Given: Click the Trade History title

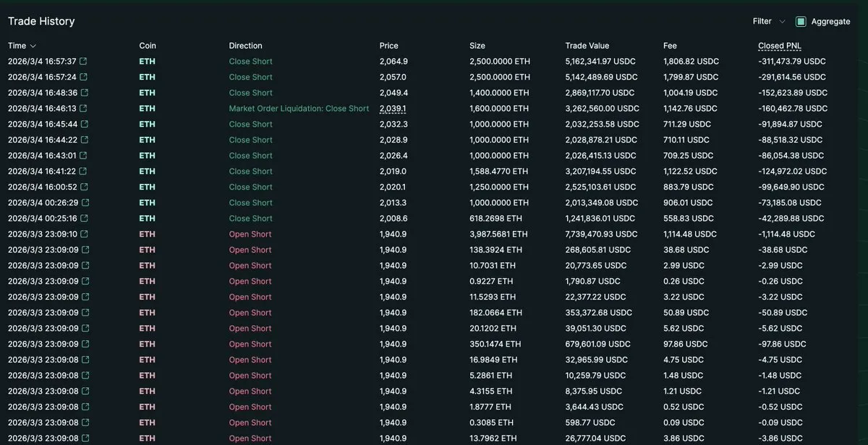Looking at the screenshot, I should (41, 21).
